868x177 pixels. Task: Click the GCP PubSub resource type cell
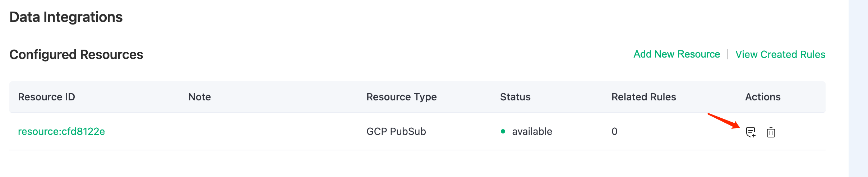[x=396, y=132]
